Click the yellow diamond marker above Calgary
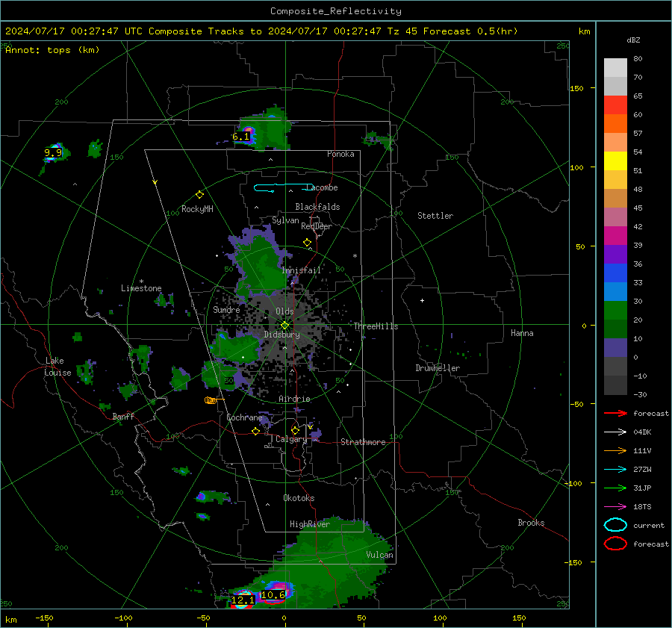Screen dimensions: 672x628 (x=295, y=430)
